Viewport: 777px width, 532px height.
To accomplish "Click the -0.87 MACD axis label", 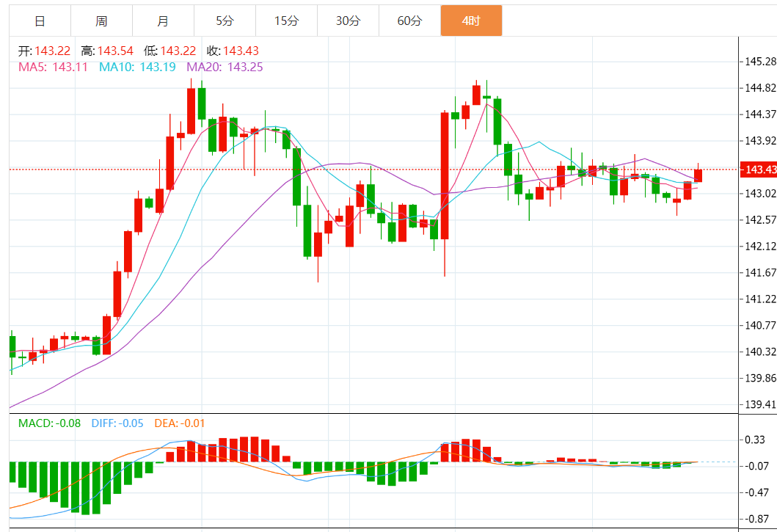I will point(756,519).
